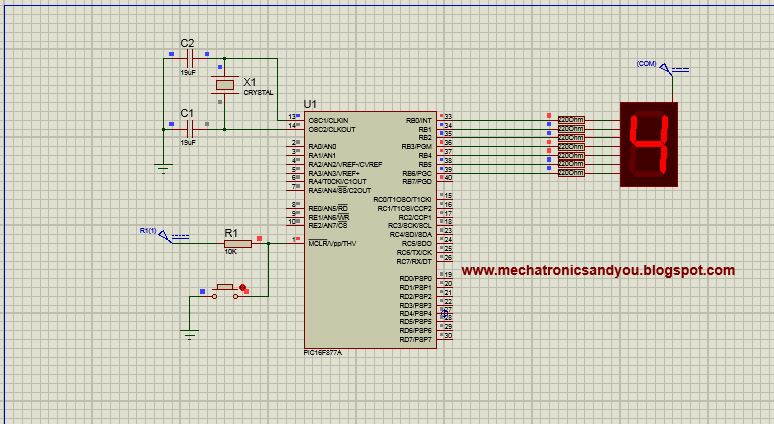Click the RC6/TX/CK pin label
774x424 pixels.
pyautogui.click(x=414, y=252)
